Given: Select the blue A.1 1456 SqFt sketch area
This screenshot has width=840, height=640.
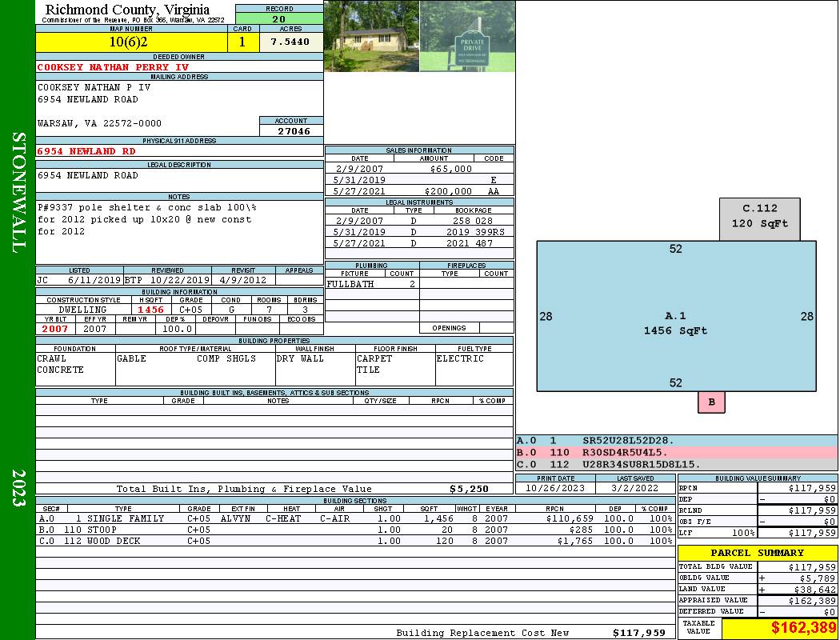Looking at the screenshot, I should [x=676, y=316].
